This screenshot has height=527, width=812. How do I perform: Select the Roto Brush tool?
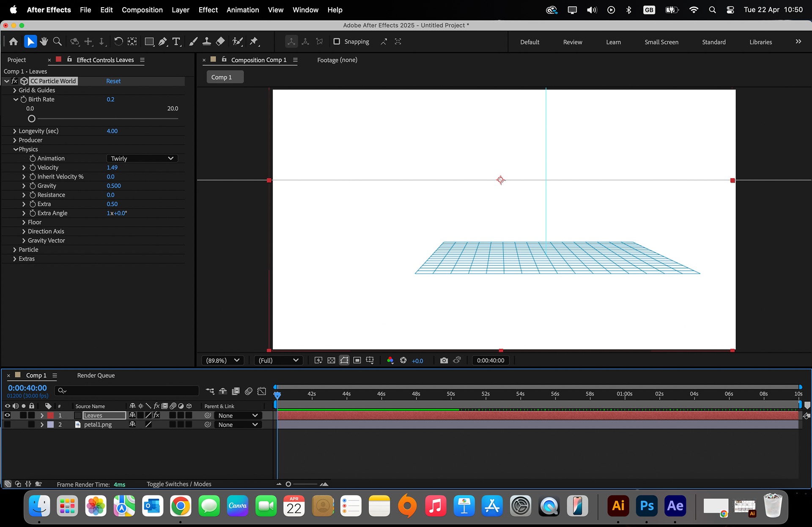(x=238, y=41)
